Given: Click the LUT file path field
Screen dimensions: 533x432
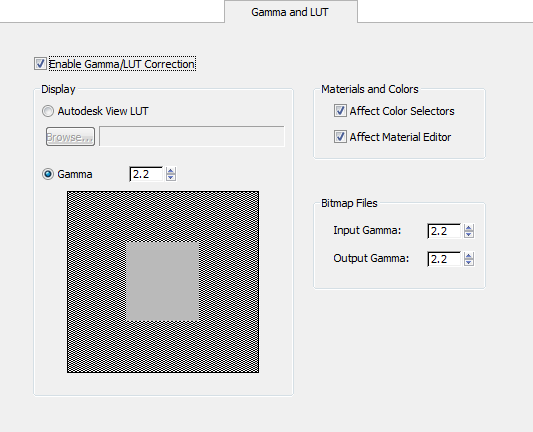Looking at the screenshot, I should coord(192,136).
